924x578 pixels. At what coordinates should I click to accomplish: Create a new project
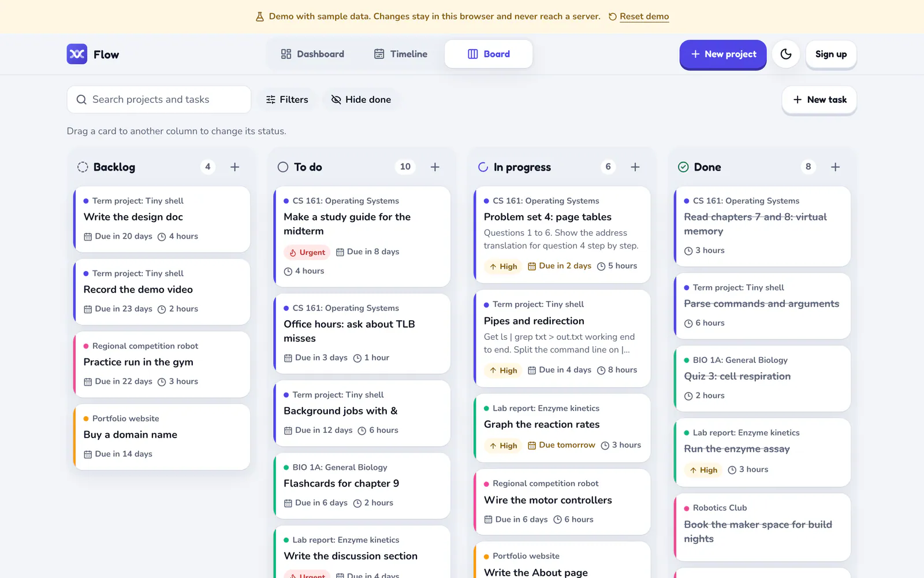pyautogui.click(x=723, y=54)
